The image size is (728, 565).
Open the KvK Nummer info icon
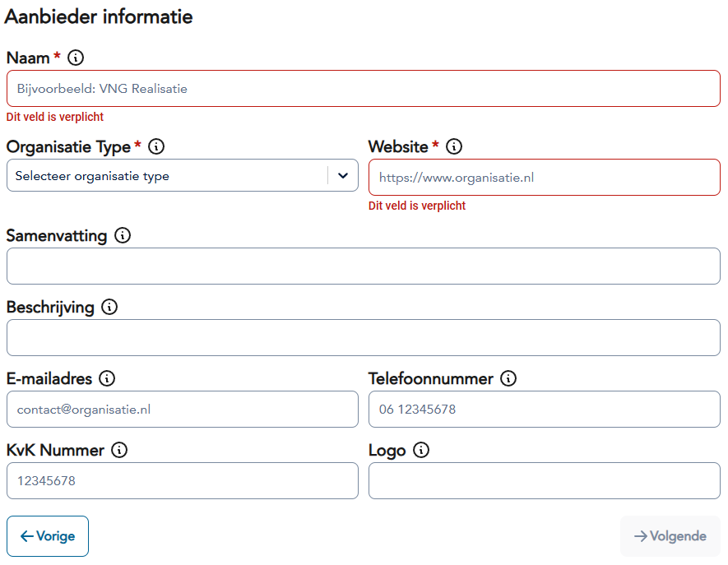pos(119,450)
